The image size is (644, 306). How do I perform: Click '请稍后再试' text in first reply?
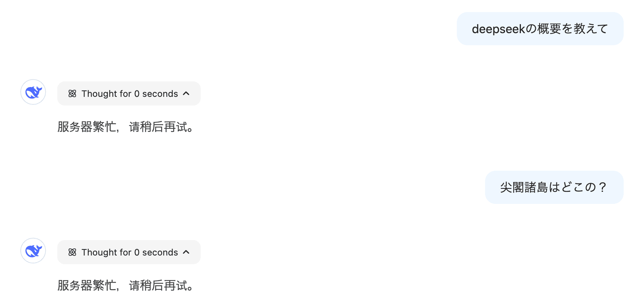click(x=158, y=127)
